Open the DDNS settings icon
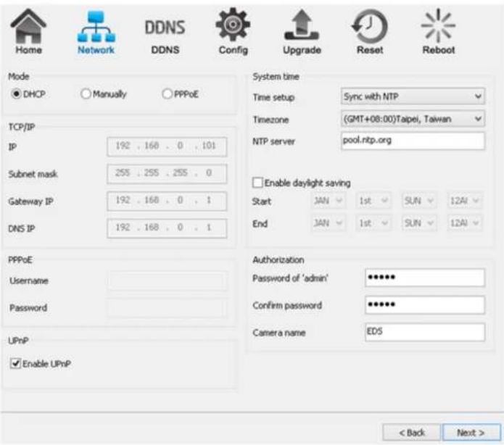Viewport: 504px width, 445px height. point(165,36)
